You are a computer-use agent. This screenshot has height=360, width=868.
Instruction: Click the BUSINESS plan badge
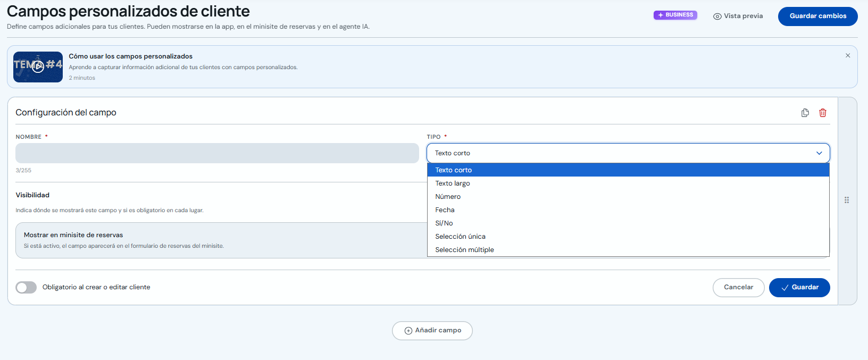[x=675, y=15]
